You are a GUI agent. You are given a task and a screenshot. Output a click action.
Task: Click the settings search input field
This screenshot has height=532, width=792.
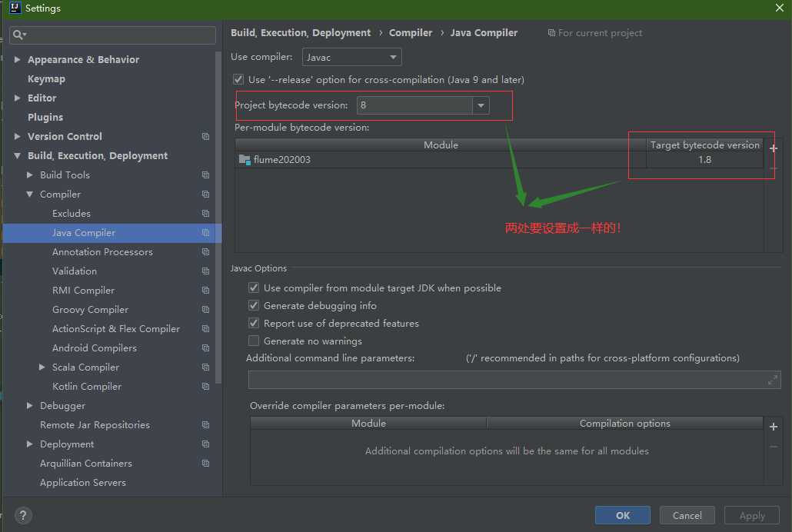(x=112, y=35)
